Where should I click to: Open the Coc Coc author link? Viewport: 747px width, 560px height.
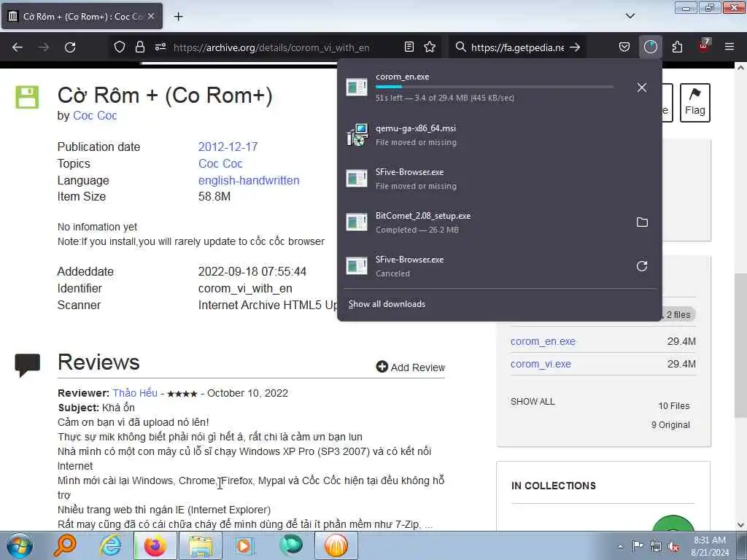95,116
